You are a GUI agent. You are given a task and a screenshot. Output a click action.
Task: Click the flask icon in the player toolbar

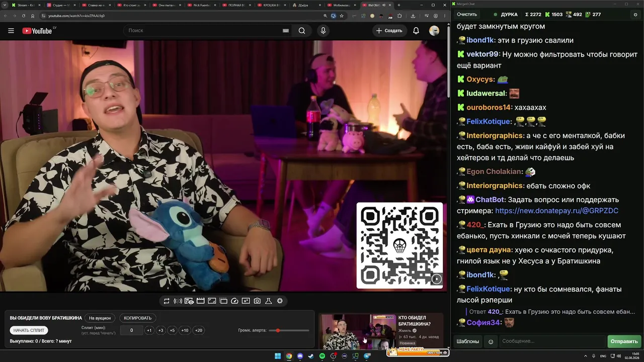coord(269,301)
